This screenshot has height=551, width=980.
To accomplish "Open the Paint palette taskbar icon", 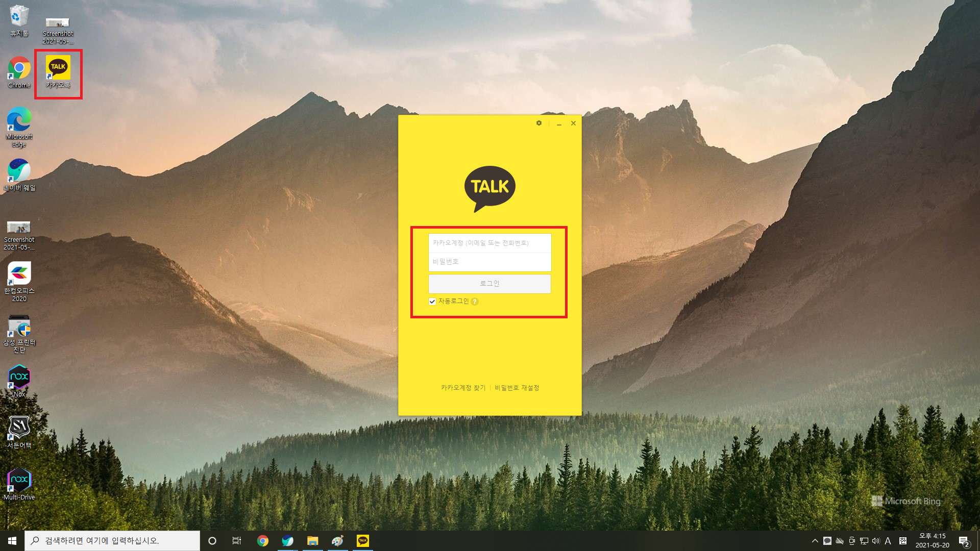I will 338,541.
